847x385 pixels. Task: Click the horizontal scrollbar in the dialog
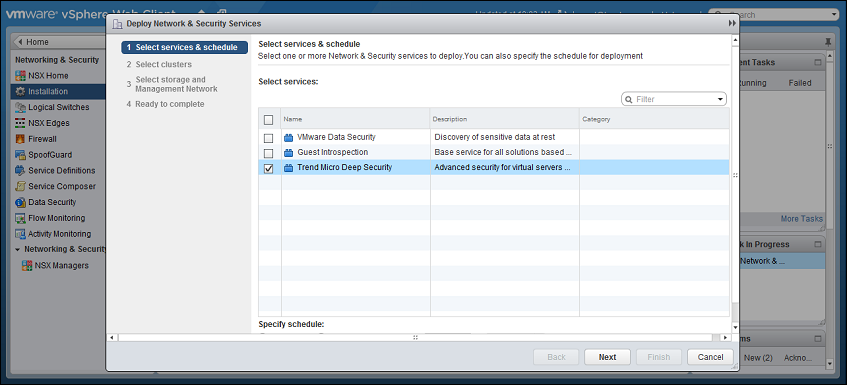pyautogui.click(x=415, y=337)
